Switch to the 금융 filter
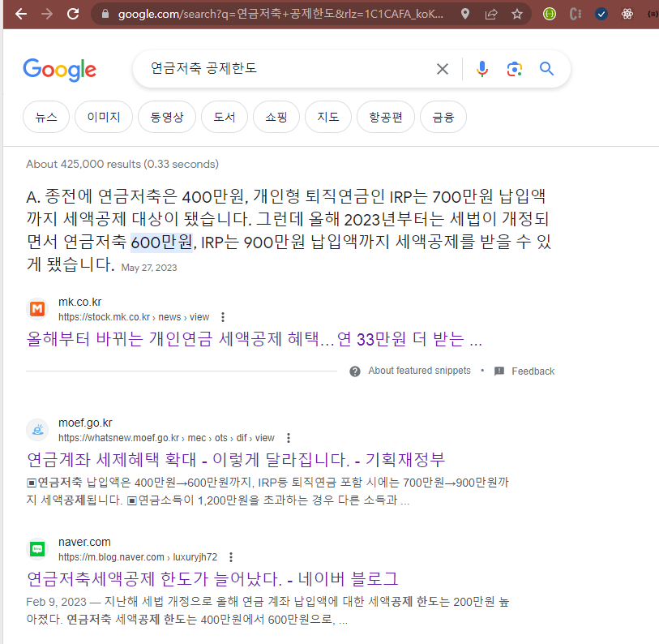This screenshot has width=659, height=644. pyautogui.click(x=443, y=117)
